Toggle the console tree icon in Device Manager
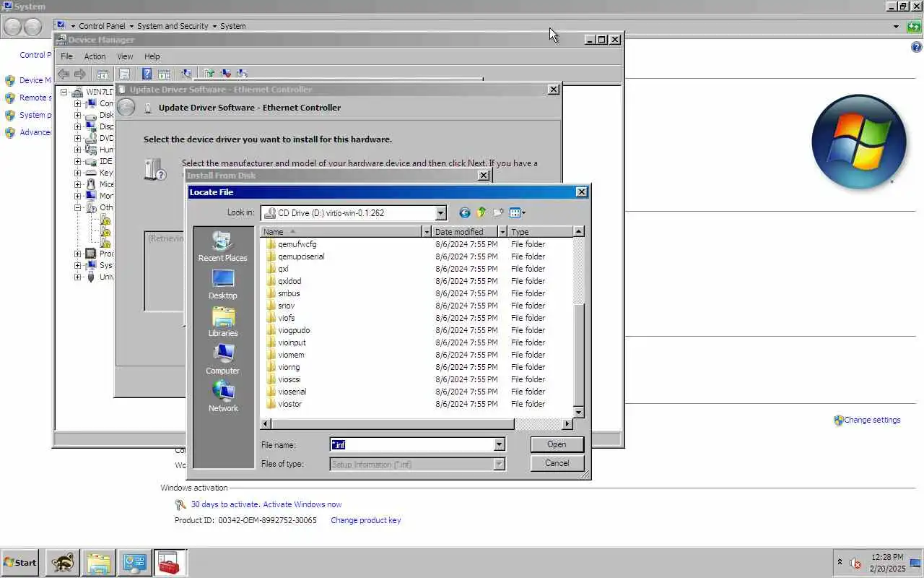Image resolution: width=924 pixels, height=578 pixels. [103, 74]
